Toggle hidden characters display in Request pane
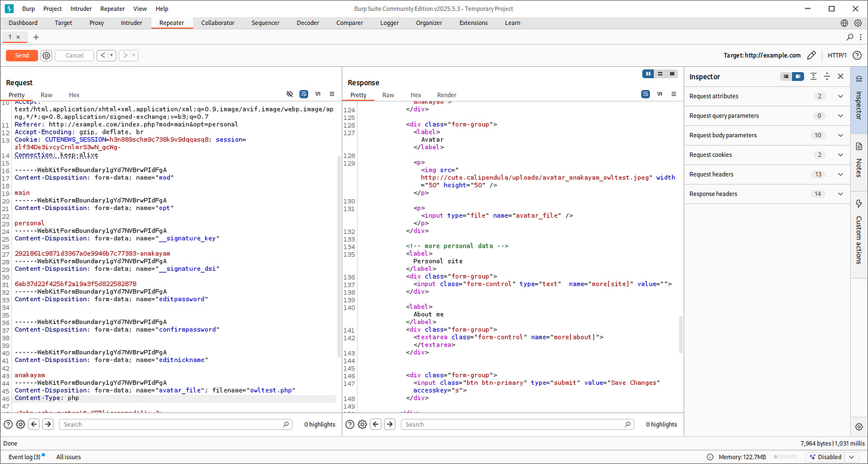The height and width of the screenshot is (464, 868). [x=290, y=94]
